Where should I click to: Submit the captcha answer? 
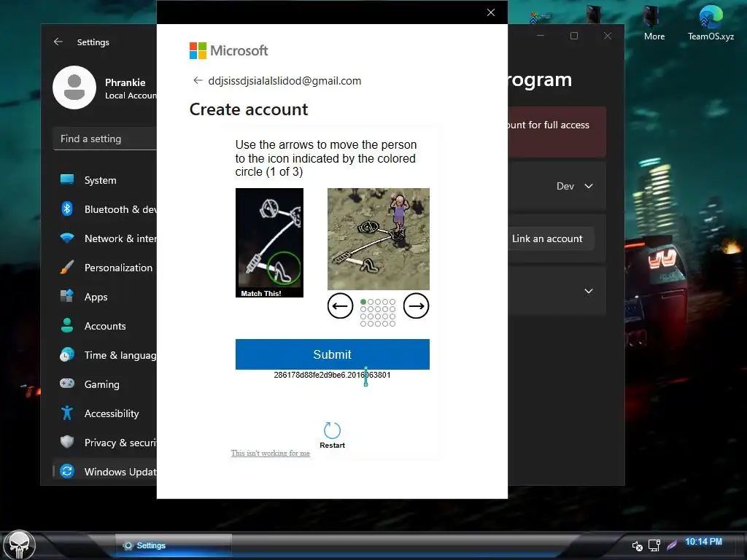click(332, 354)
